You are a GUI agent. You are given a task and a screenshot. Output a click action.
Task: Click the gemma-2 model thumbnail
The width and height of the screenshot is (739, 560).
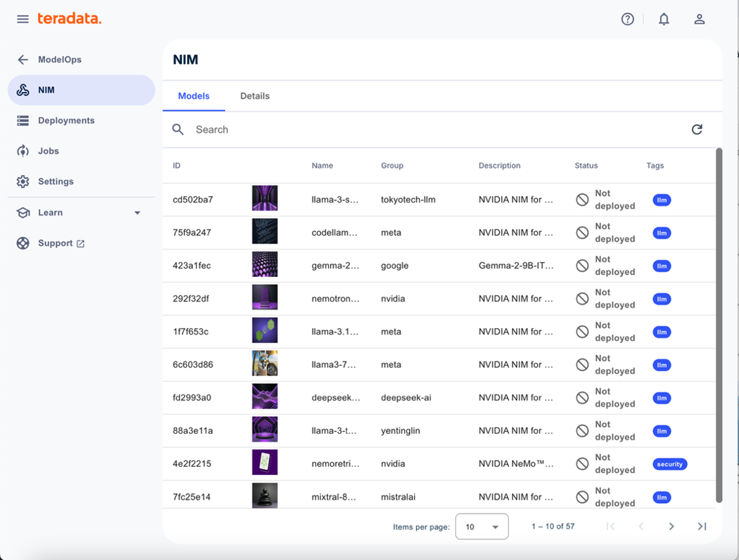coord(264,265)
